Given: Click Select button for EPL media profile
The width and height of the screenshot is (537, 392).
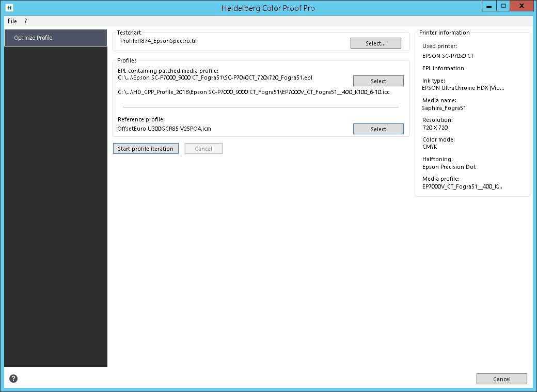Looking at the screenshot, I should [x=378, y=81].
